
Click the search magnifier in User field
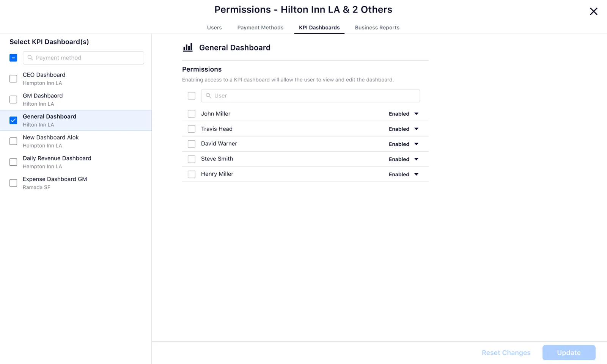[209, 96]
